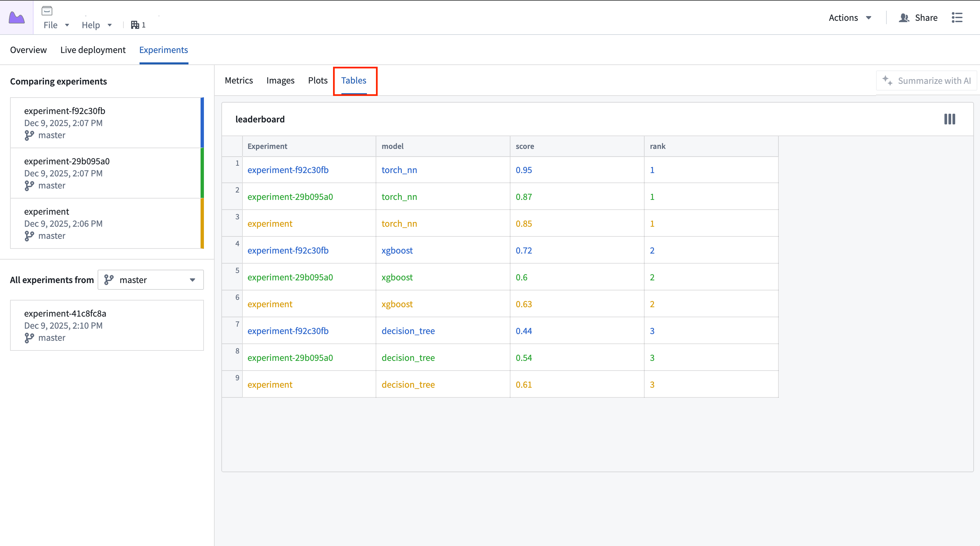Click the purple app logo
The image size is (980, 546).
pyautogui.click(x=17, y=17)
